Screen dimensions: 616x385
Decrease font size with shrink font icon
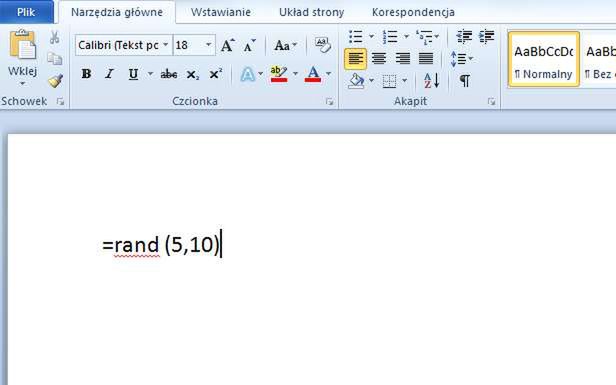(x=249, y=46)
